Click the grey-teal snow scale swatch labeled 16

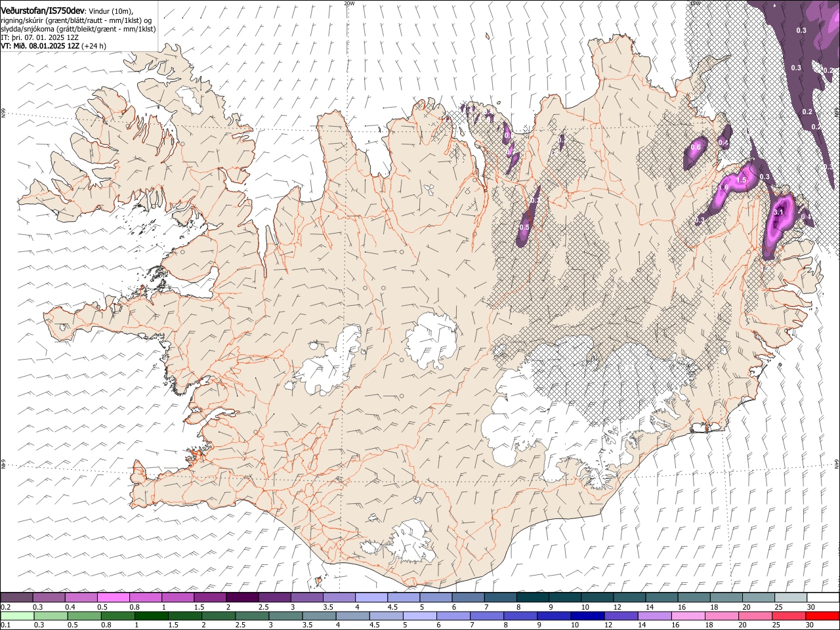[693, 598]
